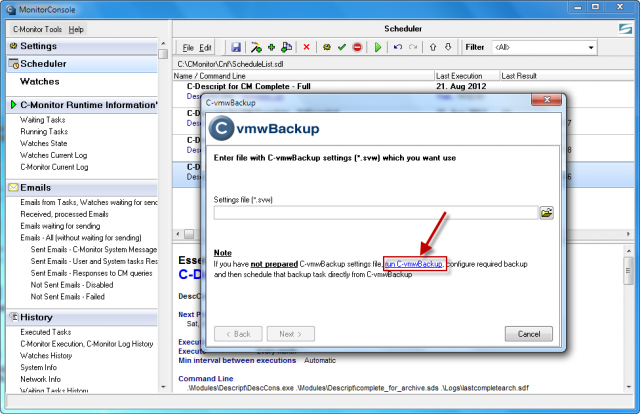Click the green plus add icon
Viewport: 640px width, 414px height.
click(271, 47)
